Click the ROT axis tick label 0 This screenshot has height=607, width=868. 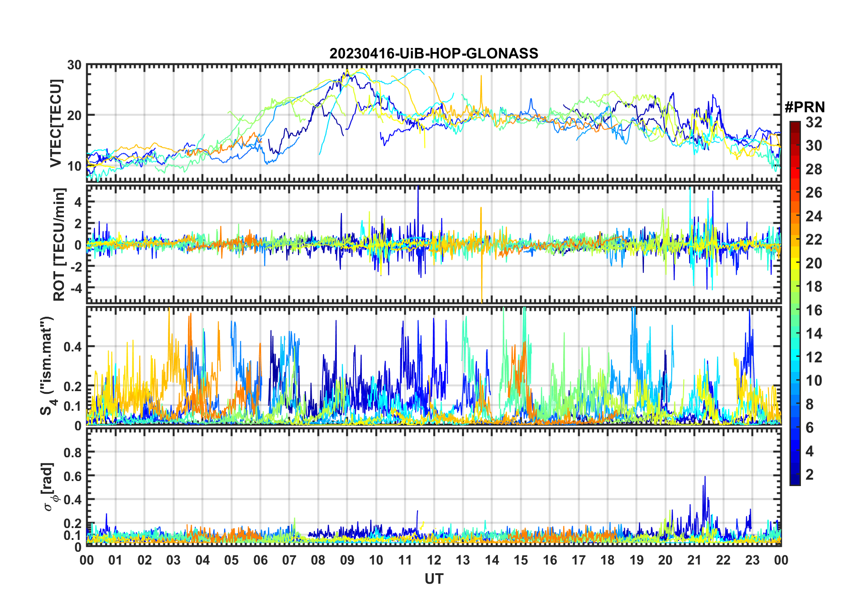(x=78, y=245)
